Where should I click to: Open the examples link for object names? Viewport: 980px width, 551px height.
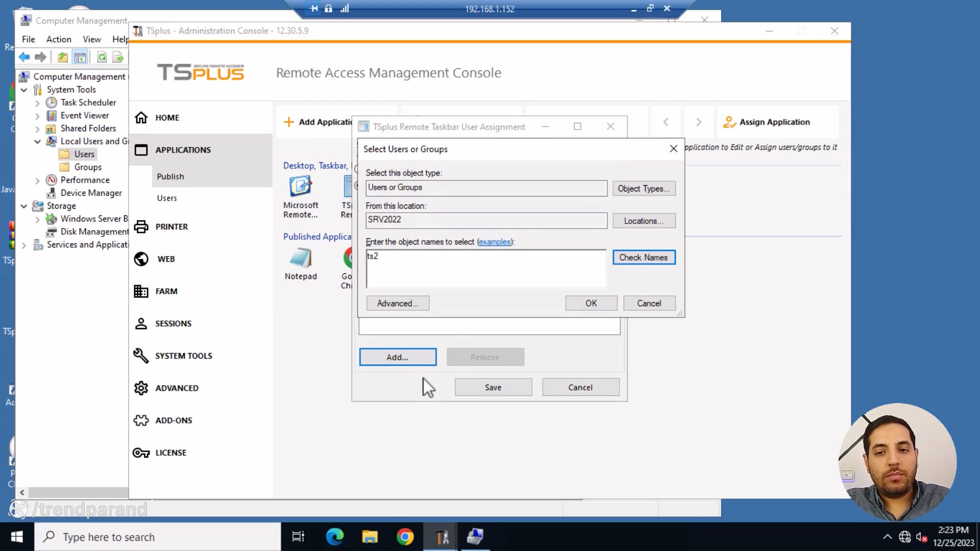pyautogui.click(x=495, y=241)
